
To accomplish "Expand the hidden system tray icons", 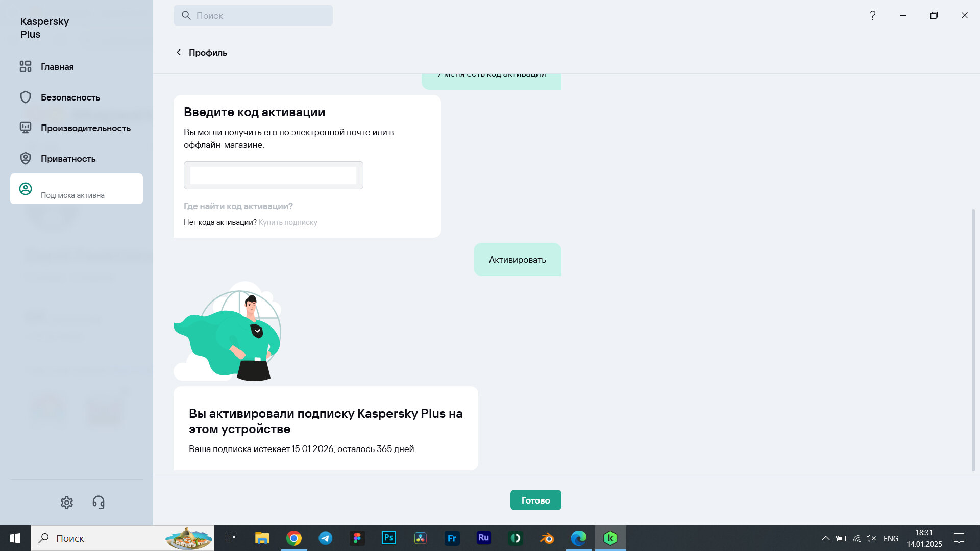I will point(825,538).
